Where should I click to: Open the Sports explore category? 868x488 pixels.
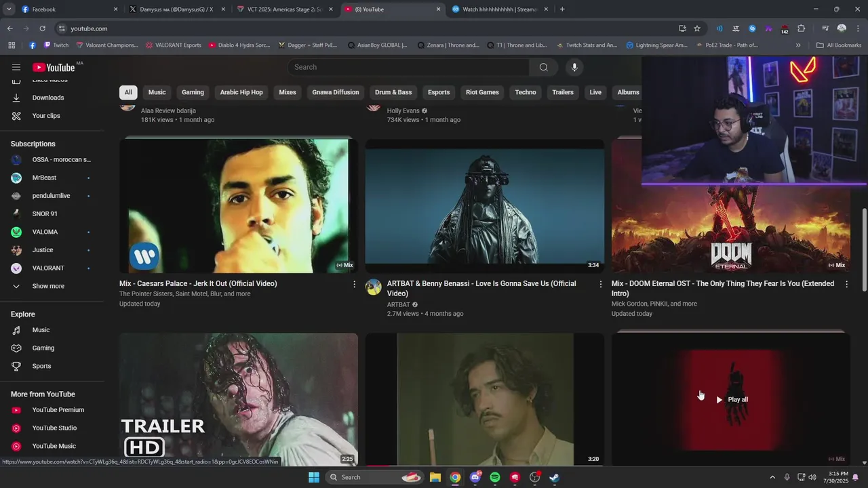click(x=41, y=366)
